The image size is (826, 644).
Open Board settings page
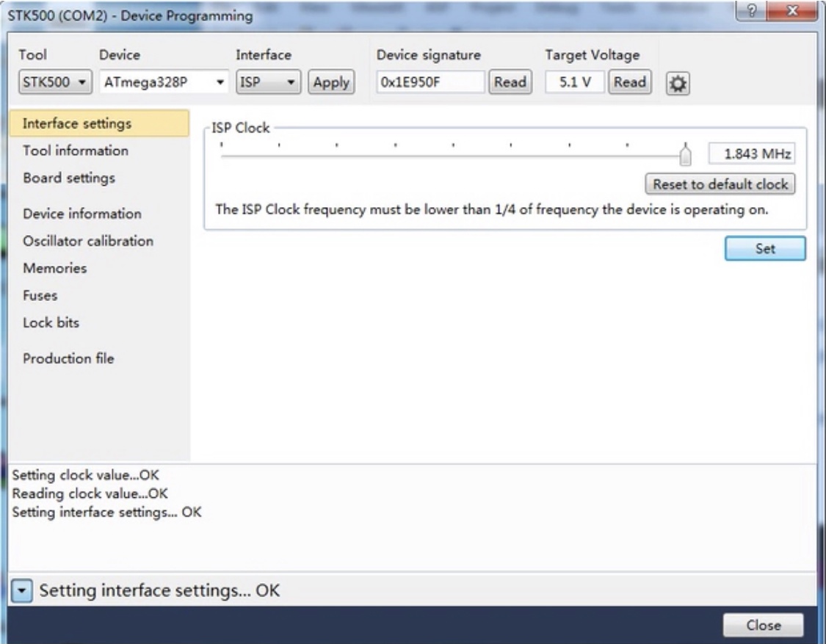click(x=68, y=178)
